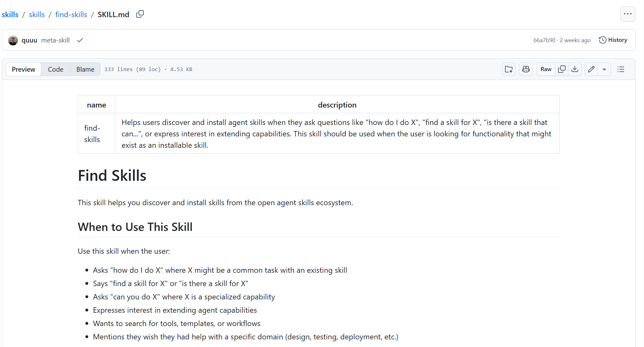Click the quuu author avatar

13,40
